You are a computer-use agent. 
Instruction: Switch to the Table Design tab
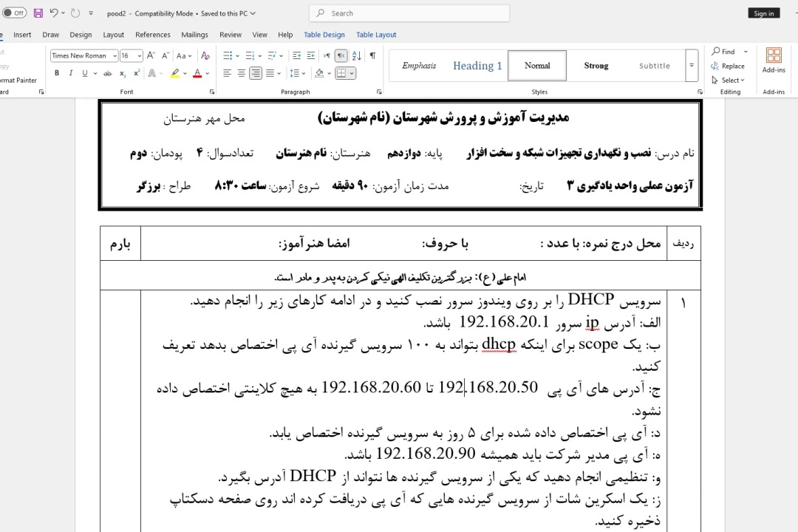point(324,35)
